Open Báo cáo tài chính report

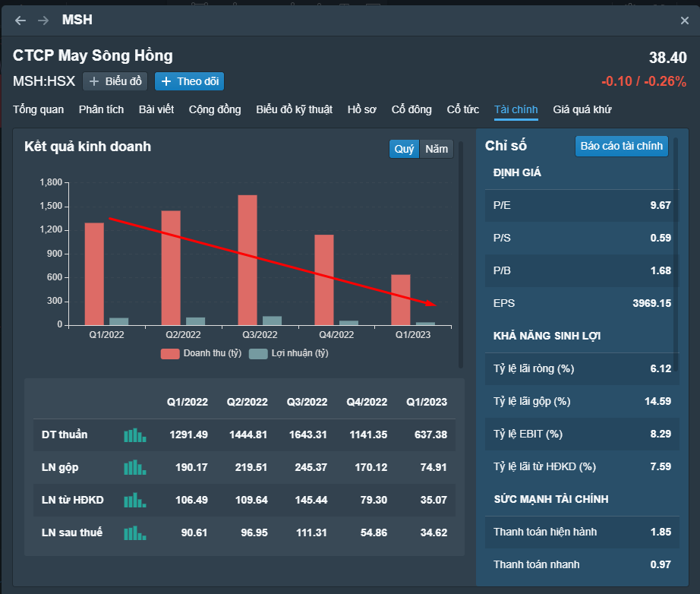[x=621, y=146]
